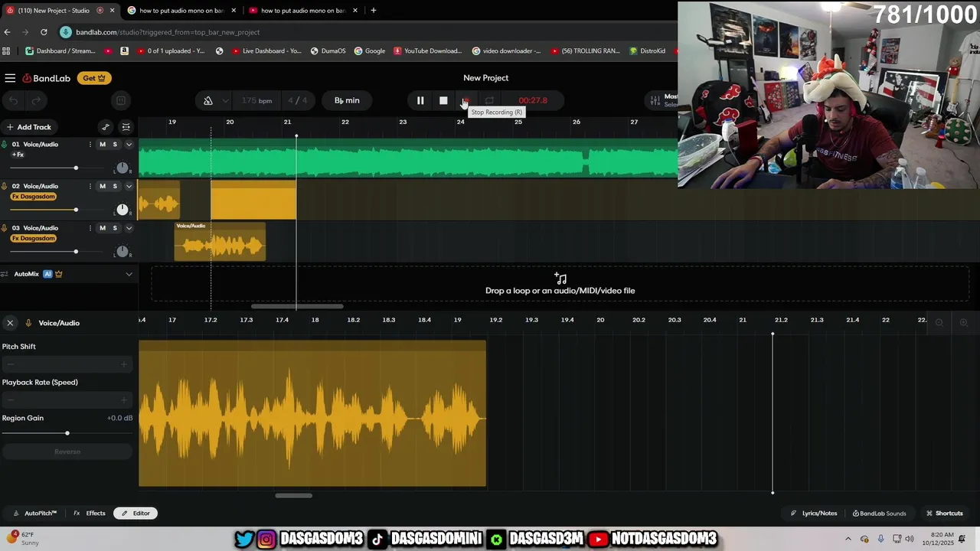Pause playback
The height and width of the screenshot is (551, 980).
(x=420, y=100)
